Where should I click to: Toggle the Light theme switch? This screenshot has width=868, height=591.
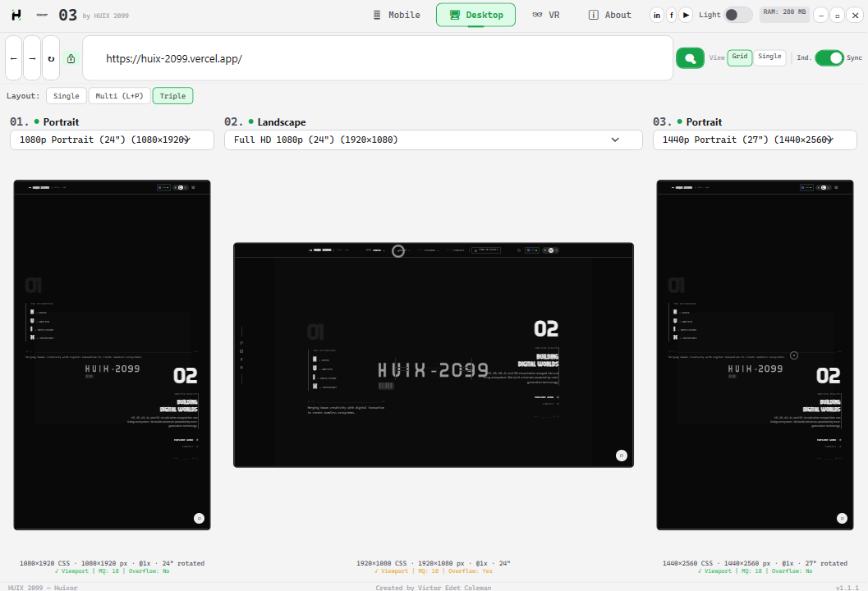coord(737,15)
